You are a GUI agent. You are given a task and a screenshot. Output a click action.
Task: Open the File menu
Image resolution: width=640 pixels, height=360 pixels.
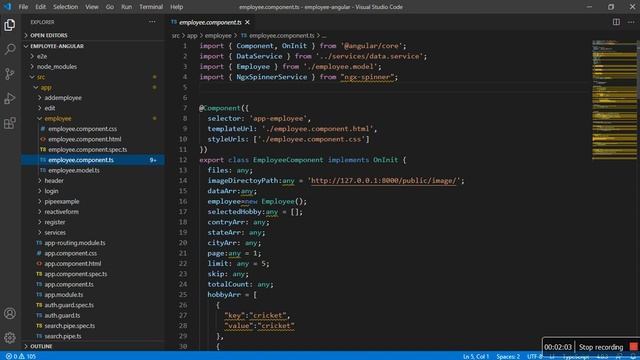(23, 7)
